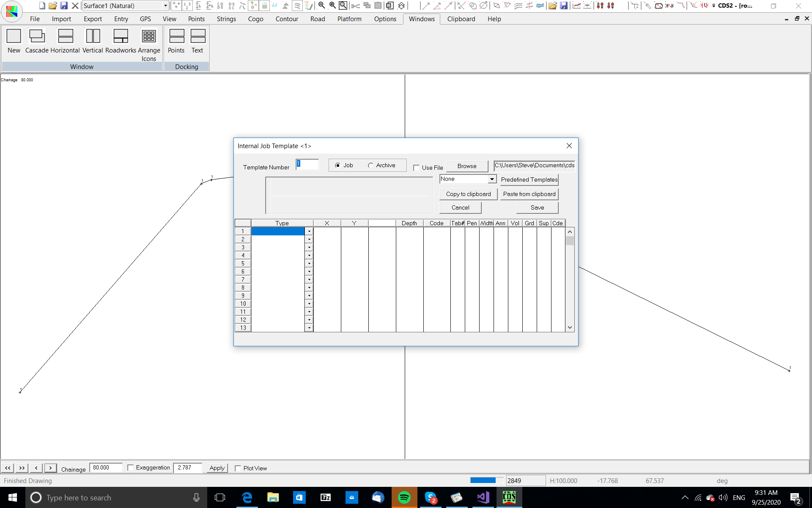
Task: Open the Contour menu
Action: coord(287,19)
